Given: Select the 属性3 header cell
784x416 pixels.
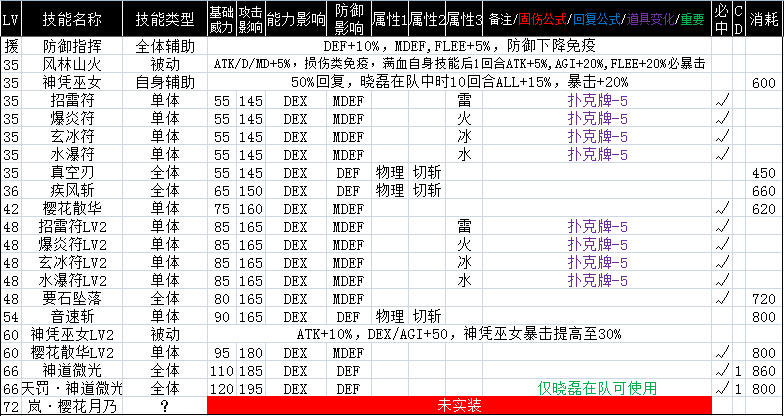Looking at the screenshot, I should tap(464, 19).
